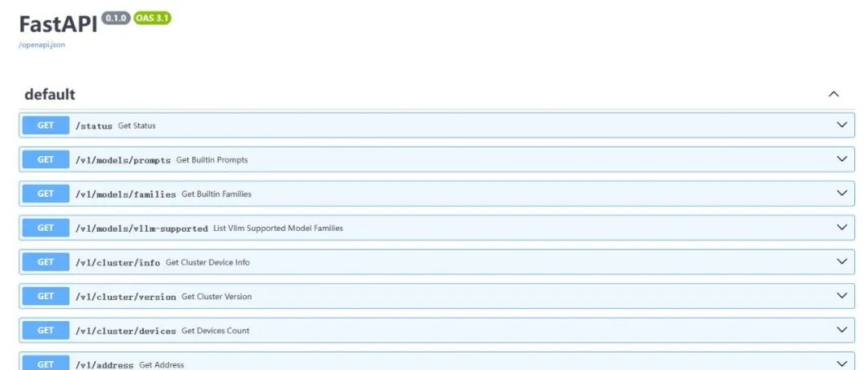Click GET badge for /status
This screenshot has height=370, width=868.
pyautogui.click(x=45, y=125)
